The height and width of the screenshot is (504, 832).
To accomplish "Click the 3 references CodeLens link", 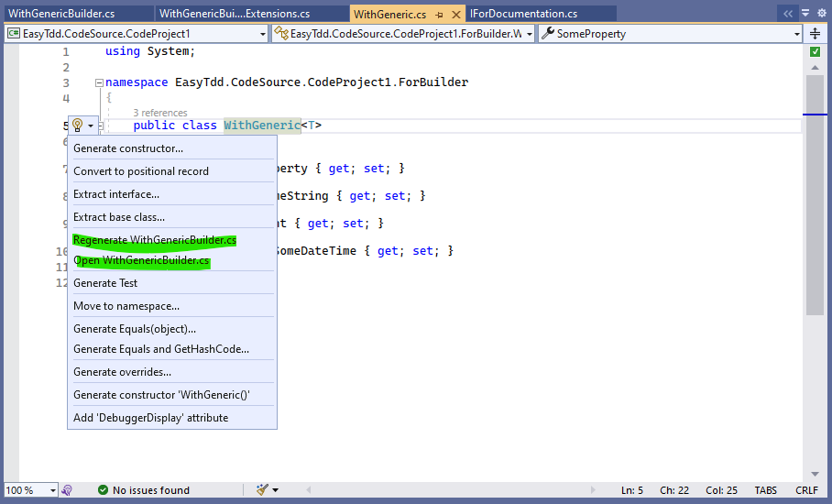I will point(159,113).
